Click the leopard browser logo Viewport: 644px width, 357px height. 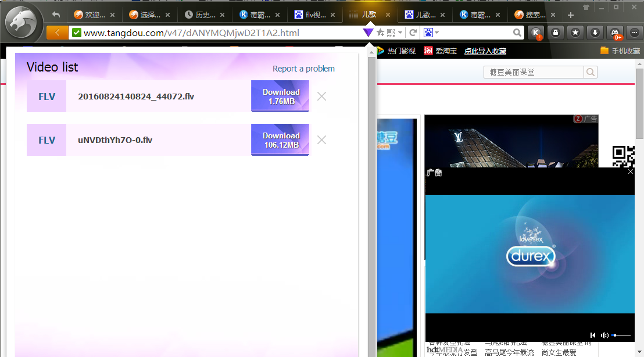pos(22,23)
